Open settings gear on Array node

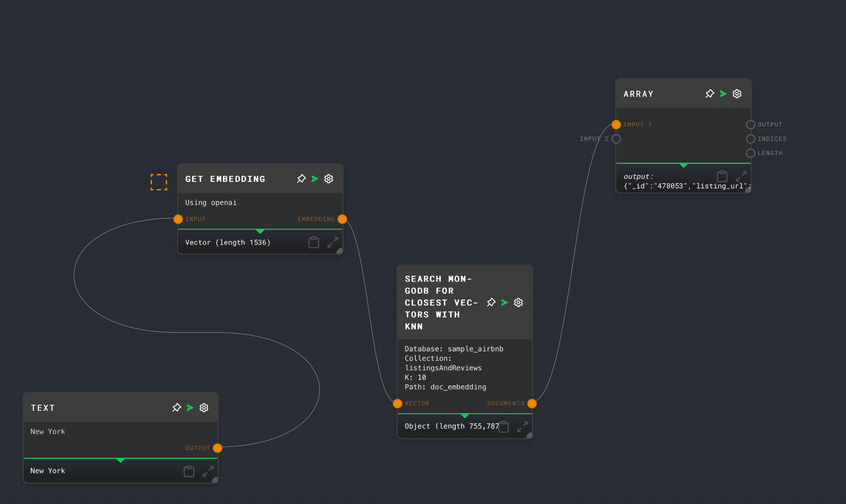click(x=737, y=94)
